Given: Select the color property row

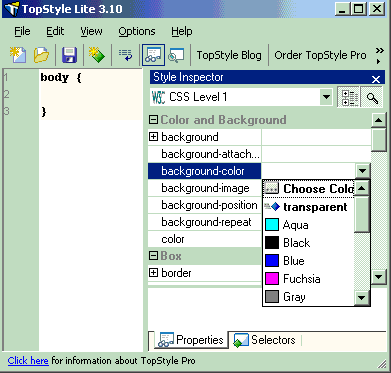Looking at the screenshot, I should pyautogui.click(x=204, y=239).
